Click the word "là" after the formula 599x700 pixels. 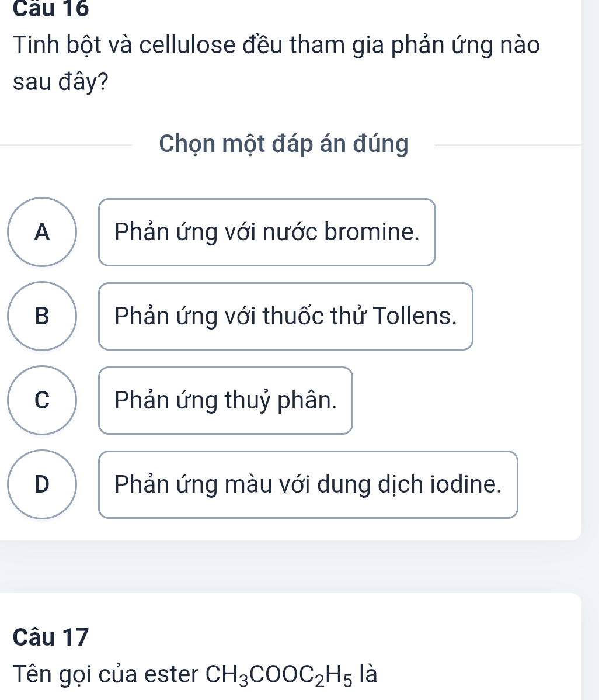tap(368, 675)
